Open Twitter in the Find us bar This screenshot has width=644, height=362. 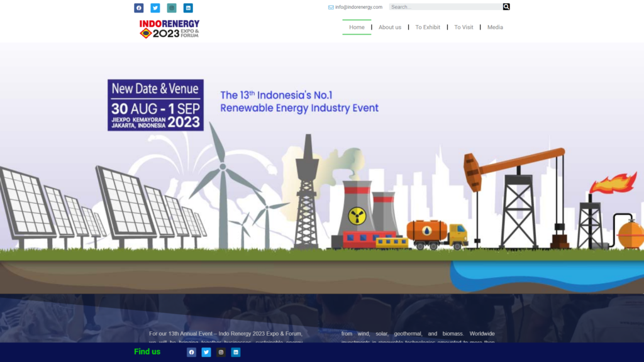[x=206, y=352]
